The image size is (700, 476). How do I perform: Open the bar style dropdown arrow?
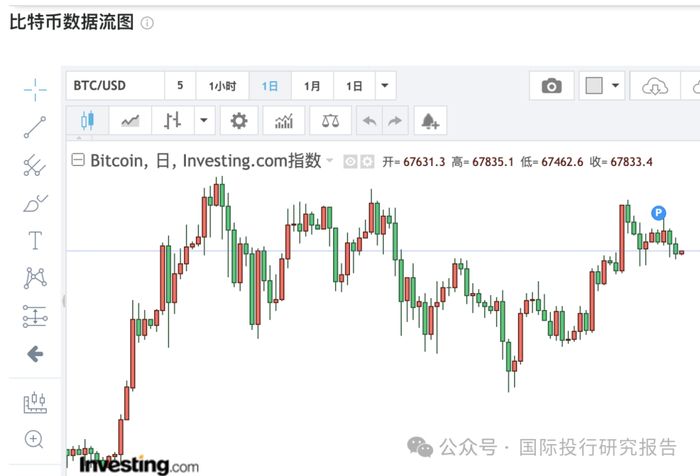coord(204,121)
